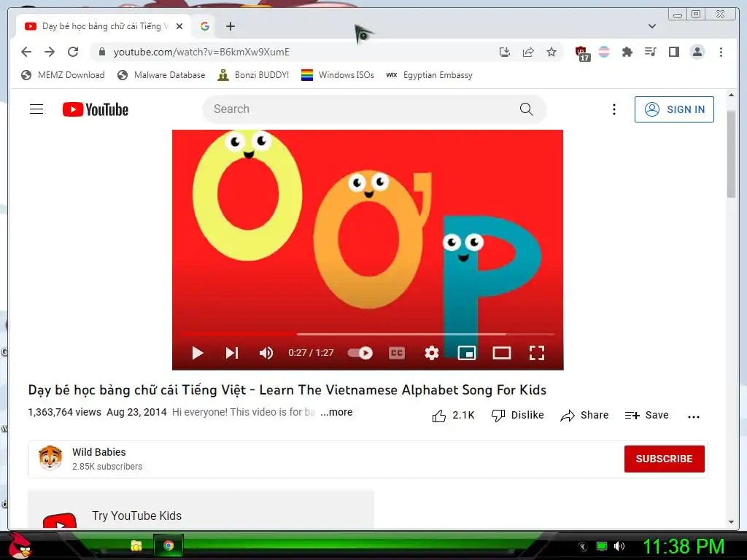This screenshot has height=560, width=747.
Task: Open the site lock info icon
Action: click(x=101, y=52)
